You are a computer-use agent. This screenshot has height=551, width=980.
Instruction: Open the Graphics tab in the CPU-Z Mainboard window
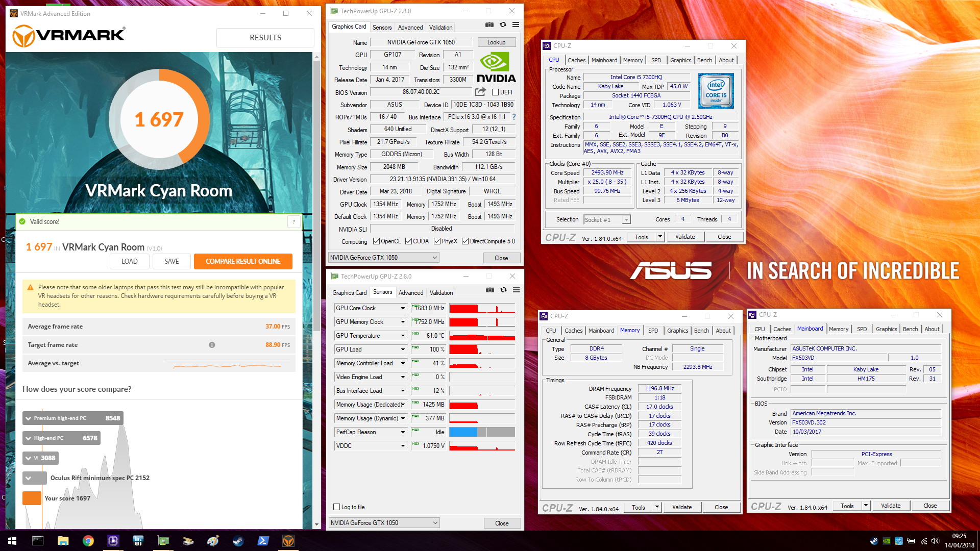click(x=886, y=329)
